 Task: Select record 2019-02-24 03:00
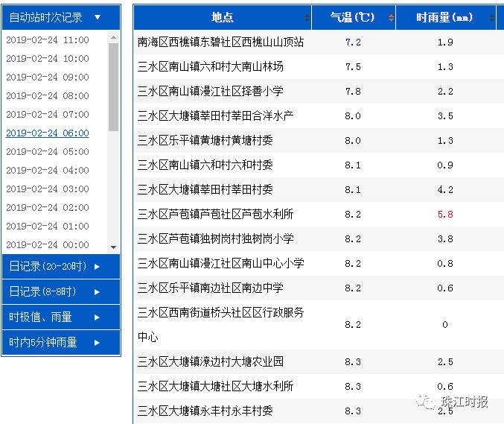pyautogui.click(x=48, y=189)
